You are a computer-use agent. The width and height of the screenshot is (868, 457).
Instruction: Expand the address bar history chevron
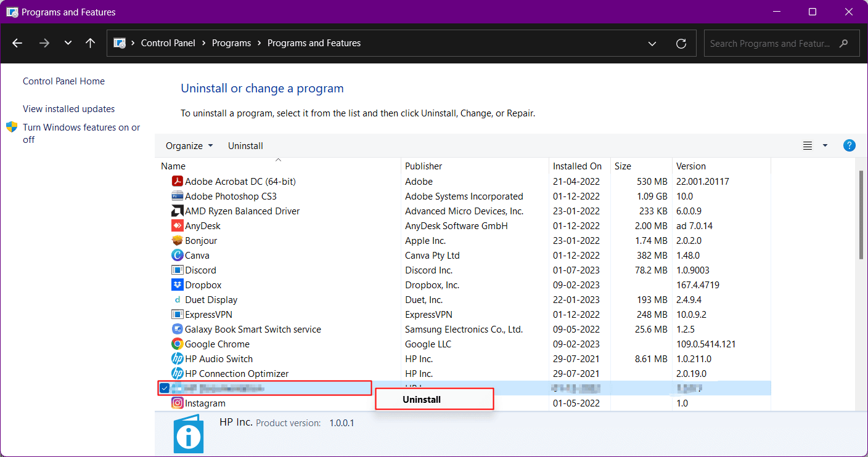[652, 44]
